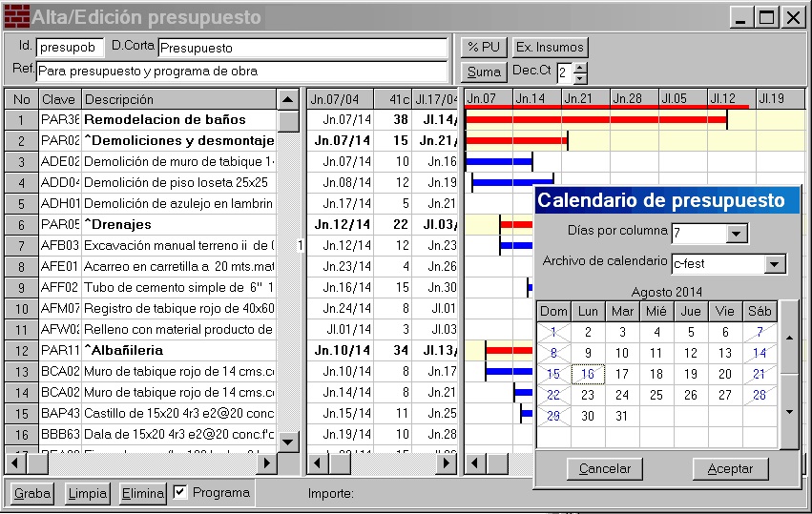Click description list scroll-down arrow
This screenshot has height=514, width=812.
(x=288, y=441)
